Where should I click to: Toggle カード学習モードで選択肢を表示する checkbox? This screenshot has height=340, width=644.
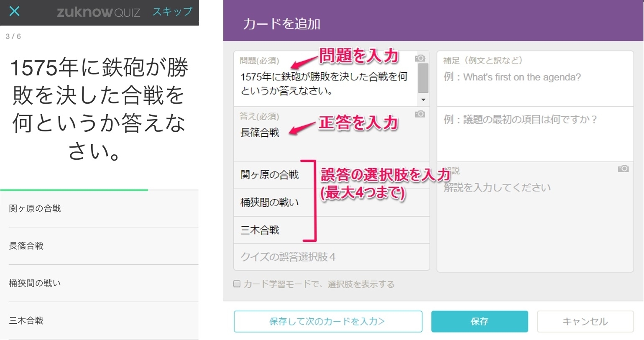(x=237, y=284)
